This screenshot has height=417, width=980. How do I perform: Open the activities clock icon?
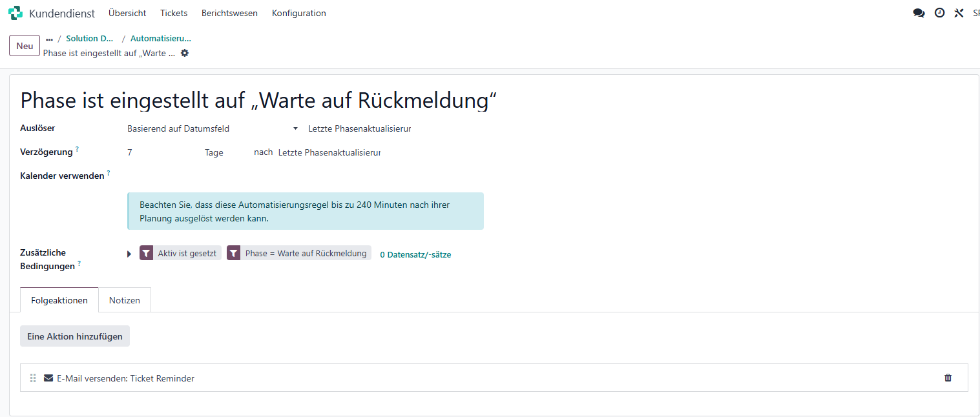tap(939, 13)
